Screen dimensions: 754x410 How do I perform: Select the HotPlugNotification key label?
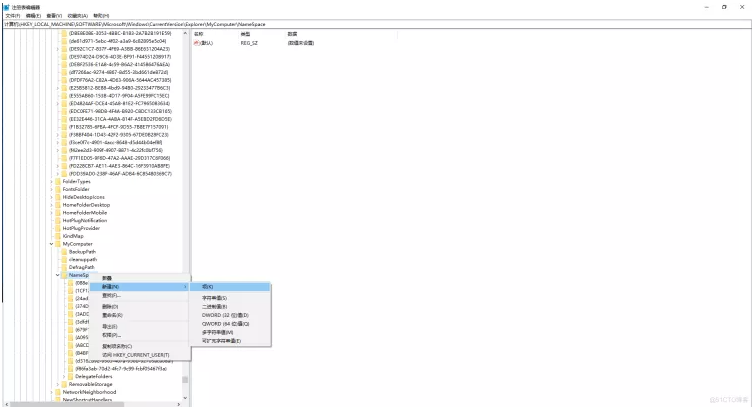point(85,220)
